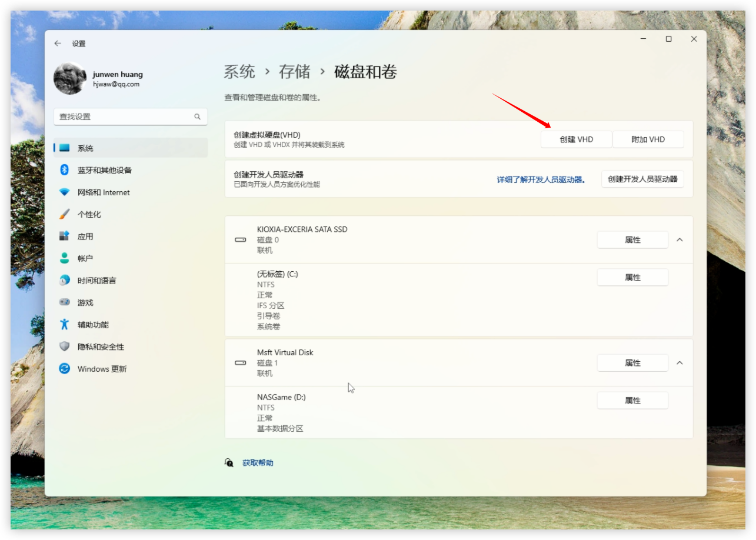Select 应用 in the sidebar
This screenshot has height=540, width=756.
(85, 236)
